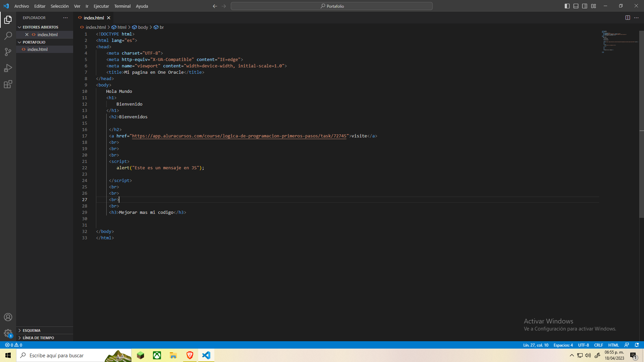Click the volume icon in system tray

click(588, 355)
